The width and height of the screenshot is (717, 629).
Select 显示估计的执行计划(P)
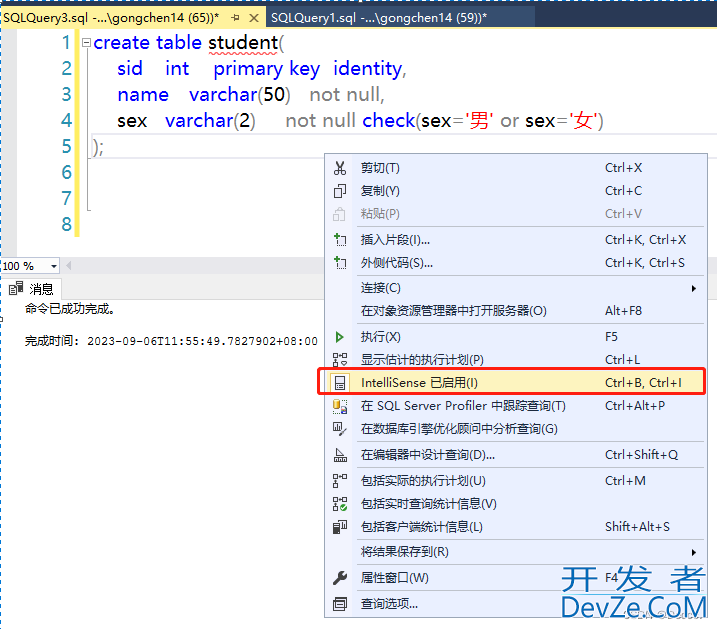pyautogui.click(x=516, y=360)
